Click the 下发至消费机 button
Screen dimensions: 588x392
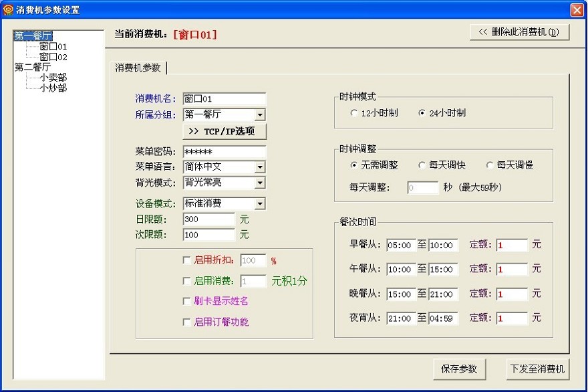pos(537,369)
